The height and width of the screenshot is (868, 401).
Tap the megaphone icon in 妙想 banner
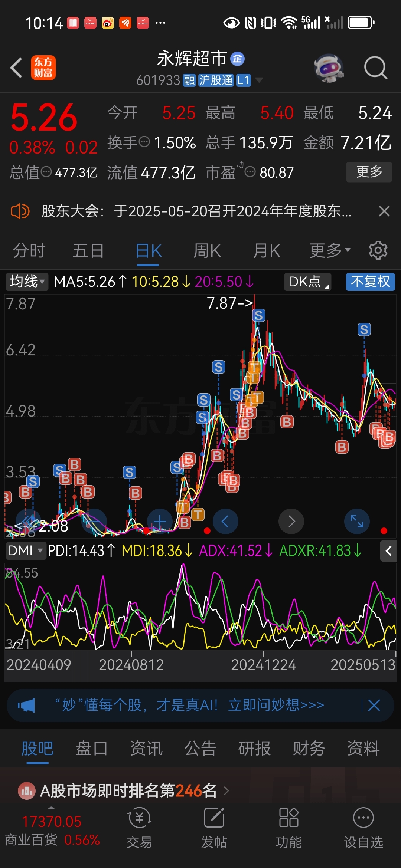click(27, 705)
